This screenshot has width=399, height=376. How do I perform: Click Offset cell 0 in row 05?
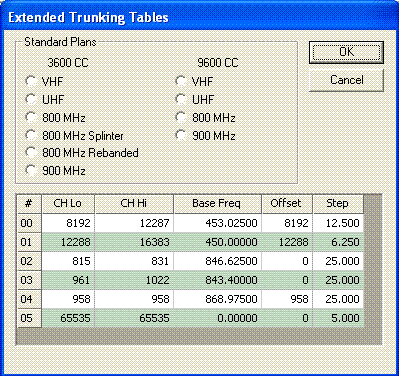(x=287, y=318)
